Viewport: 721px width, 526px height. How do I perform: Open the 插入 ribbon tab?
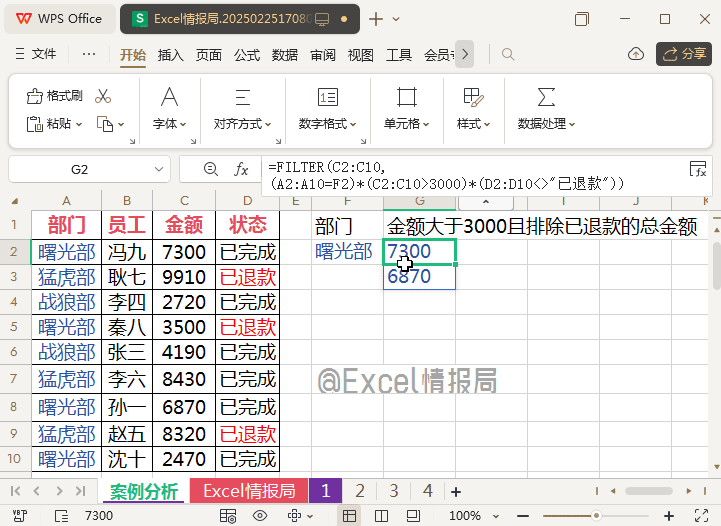click(171, 55)
